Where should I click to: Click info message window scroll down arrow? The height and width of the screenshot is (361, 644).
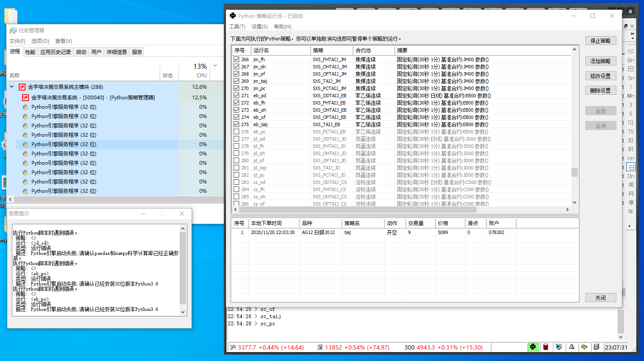click(x=183, y=312)
